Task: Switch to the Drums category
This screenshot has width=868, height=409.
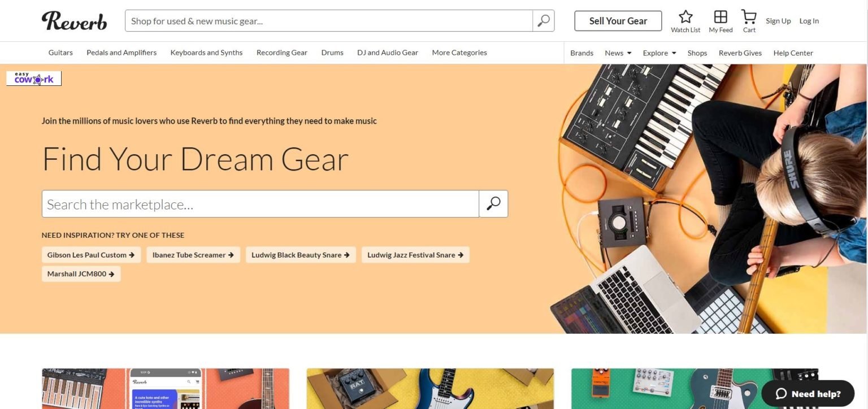Action: click(x=332, y=52)
